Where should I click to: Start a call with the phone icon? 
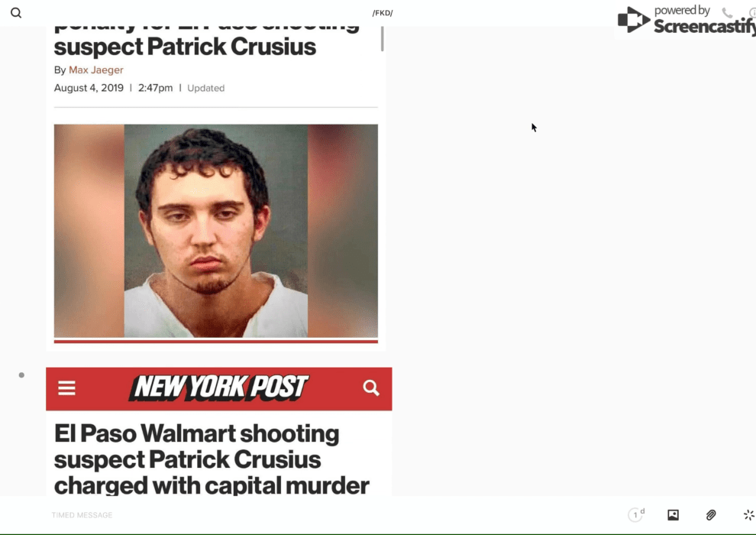(x=727, y=13)
